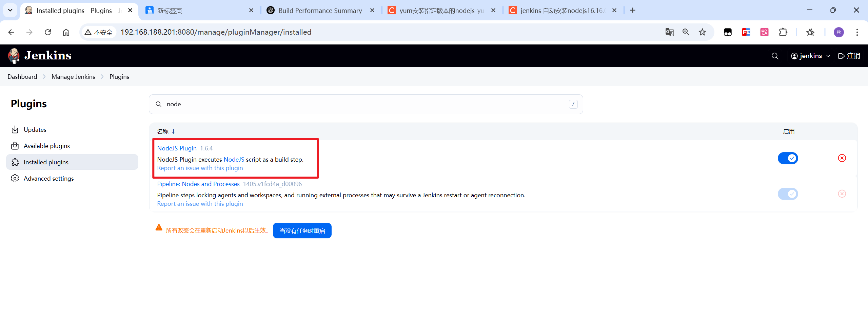868x310 pixels.
Task: Open the browser three-dot menu
Action: click(857, 32)
